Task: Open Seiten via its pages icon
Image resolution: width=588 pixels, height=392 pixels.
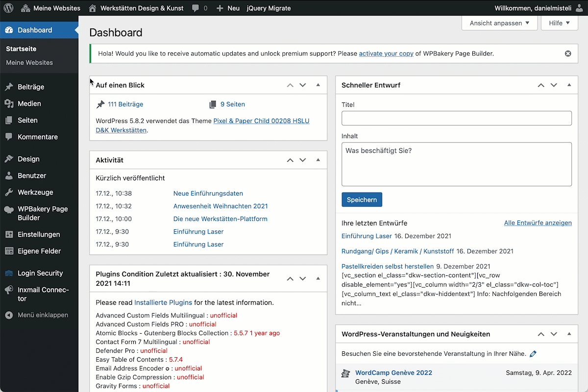Action: click(9, 120)
